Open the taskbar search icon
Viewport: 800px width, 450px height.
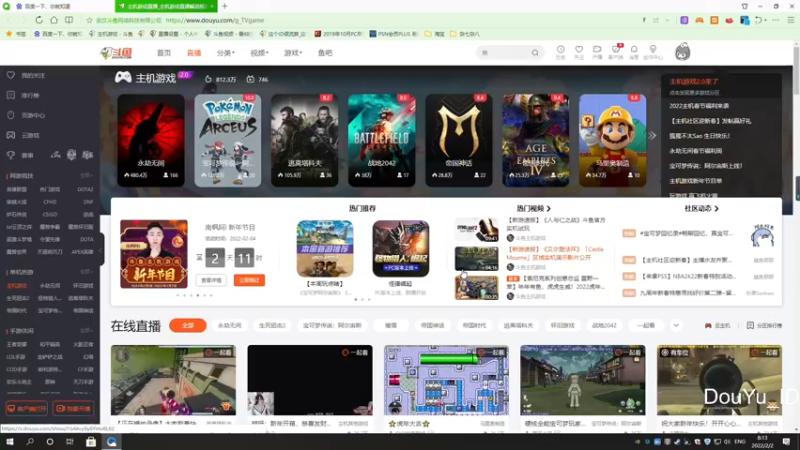[30, 441]
